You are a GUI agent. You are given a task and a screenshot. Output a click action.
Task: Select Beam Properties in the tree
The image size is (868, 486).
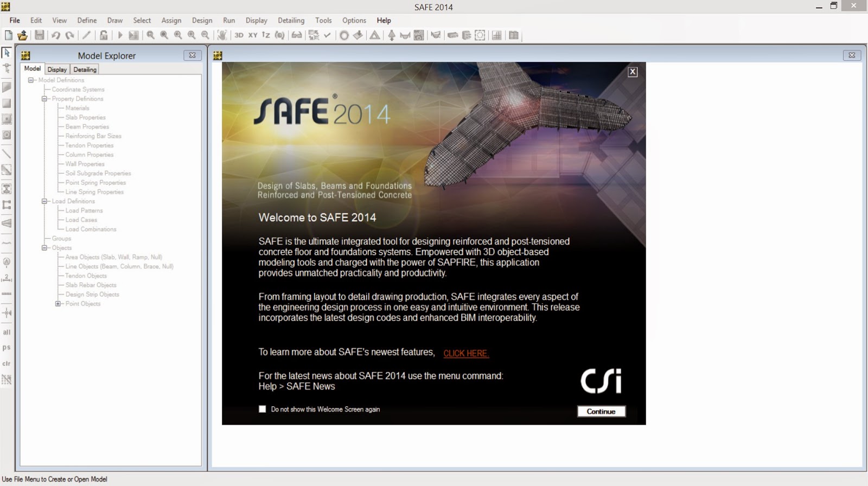point(87,126)
